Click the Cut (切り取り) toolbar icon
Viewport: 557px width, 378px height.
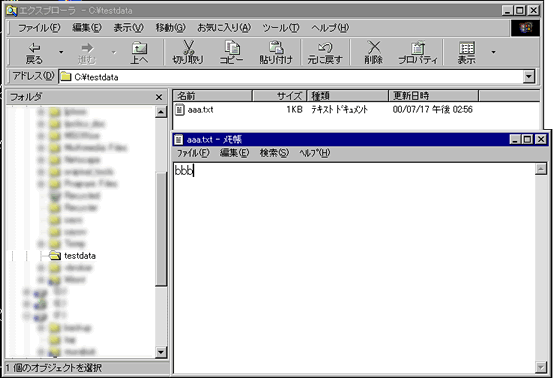(x=188, y=53)
